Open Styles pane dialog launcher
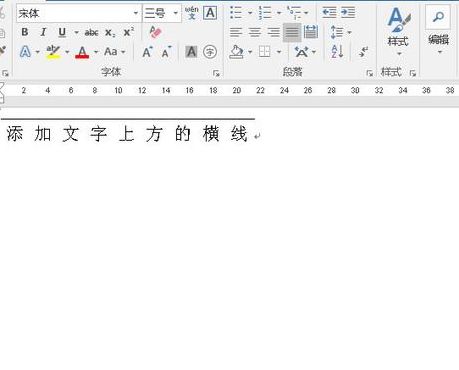This screenshot has width=459, height=370. (x=413, y=73)
